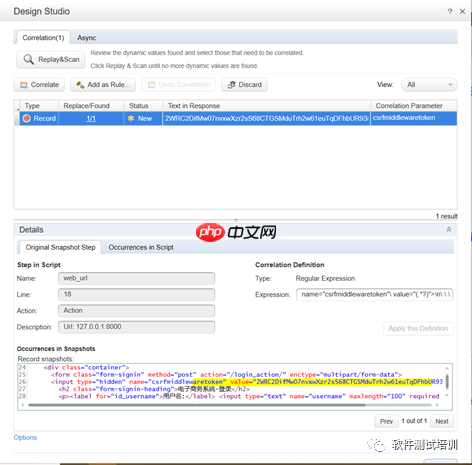Click the Undo Correlation button
Viewport: 472px width, 465px height.
point(178,85)
